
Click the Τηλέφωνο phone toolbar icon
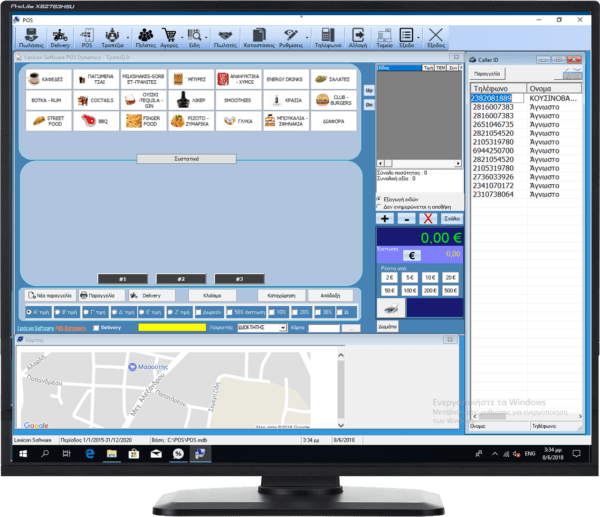(x=327, y=38)
